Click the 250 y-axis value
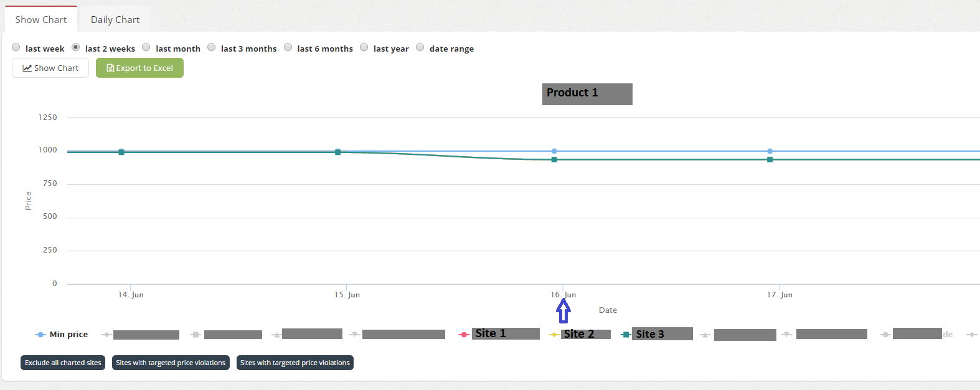This screenshot has height=390, width=980. (50, 250)
